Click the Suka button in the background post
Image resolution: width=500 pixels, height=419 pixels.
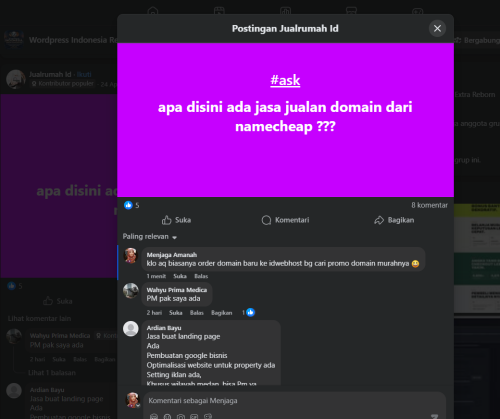(58, 301)
